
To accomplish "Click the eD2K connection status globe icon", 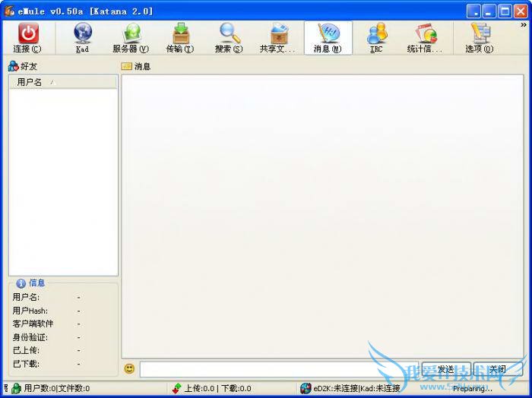I will pyautogui.click(x=306, y=389).
